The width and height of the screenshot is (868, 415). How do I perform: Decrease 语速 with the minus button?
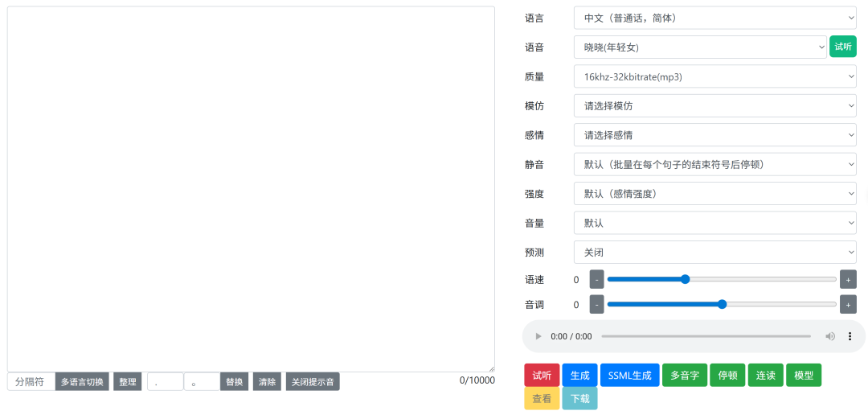[596, 279]
